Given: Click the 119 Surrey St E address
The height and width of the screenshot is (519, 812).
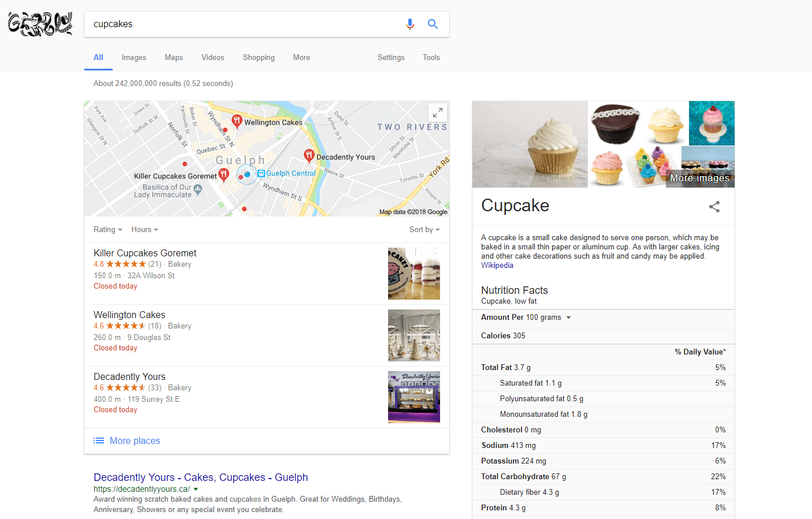Looking at the screenshot, I should [154, 399].
